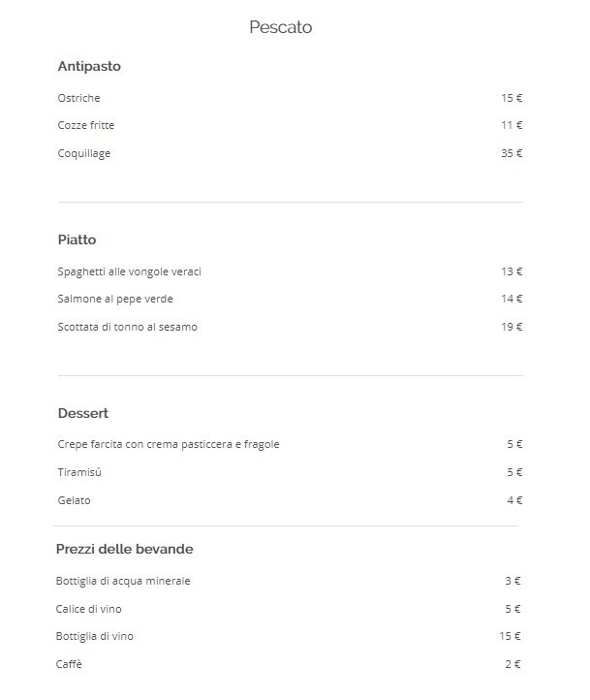Click the Dessert section heading
This screenshot has height=700, width=590.
pyautogui.click(x=82, y=413)
